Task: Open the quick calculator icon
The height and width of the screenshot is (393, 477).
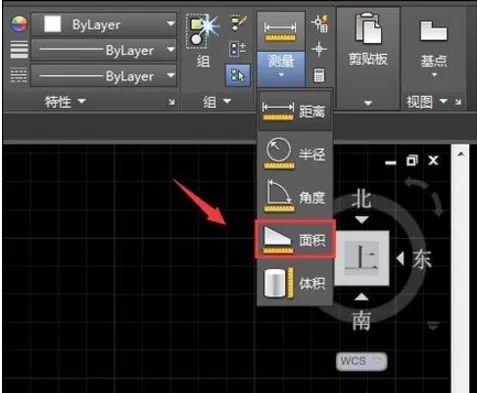Action: pyautogui.click(x=319, y=75)
